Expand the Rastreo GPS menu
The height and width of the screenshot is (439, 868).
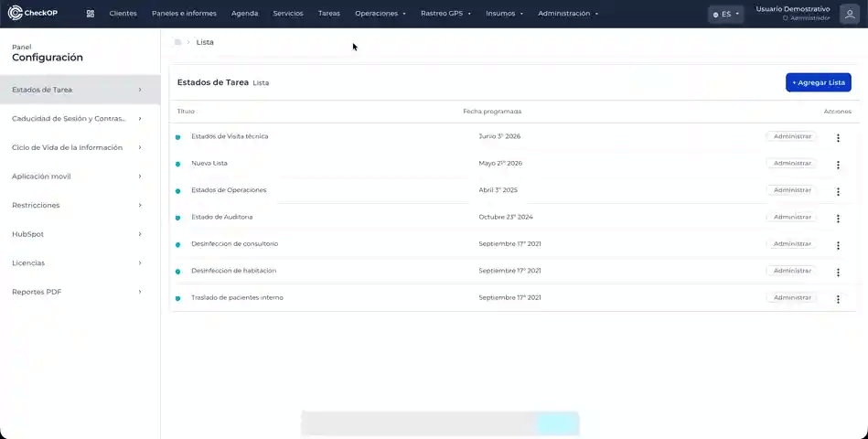tap(445, 14)
